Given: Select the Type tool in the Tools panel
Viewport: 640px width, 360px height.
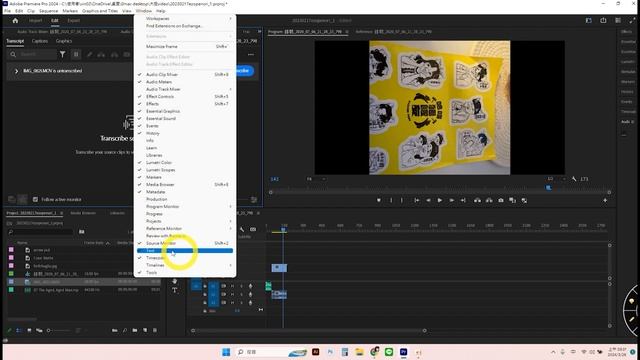Looking at the screenshot, I should [175, 290].
